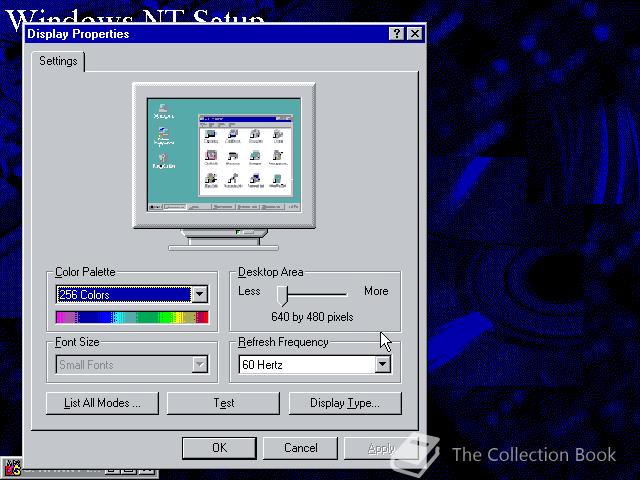Click the colorful icon at bottom-left corner
This screenshot has height=480, width=640.
coord(11,468)
